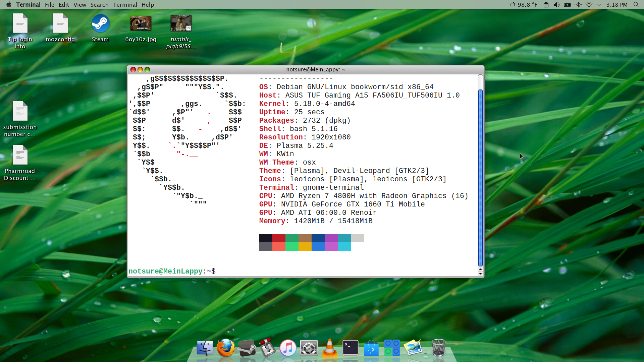Open System Preferences from the dock
This screenshot has width=644, height=362.
[x=309, y=348]
